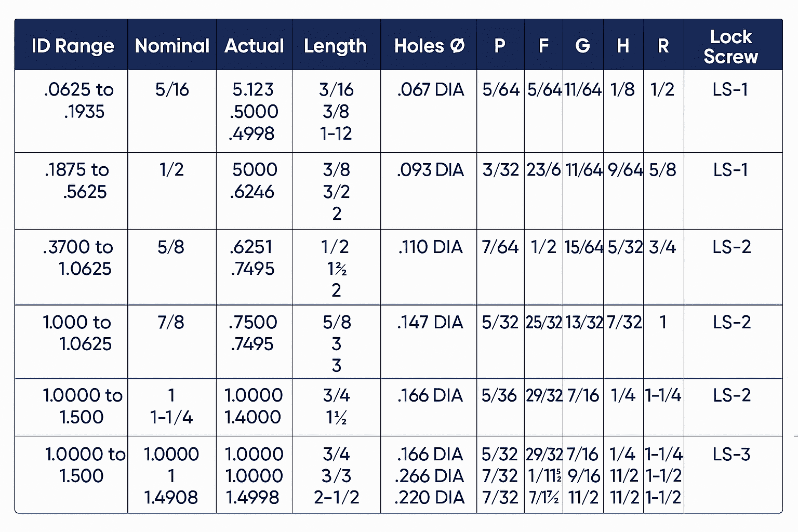Click the 5/16 nominal cell
Image resolution: width=798 pixels, height=532 pixels.
(172, 89)
